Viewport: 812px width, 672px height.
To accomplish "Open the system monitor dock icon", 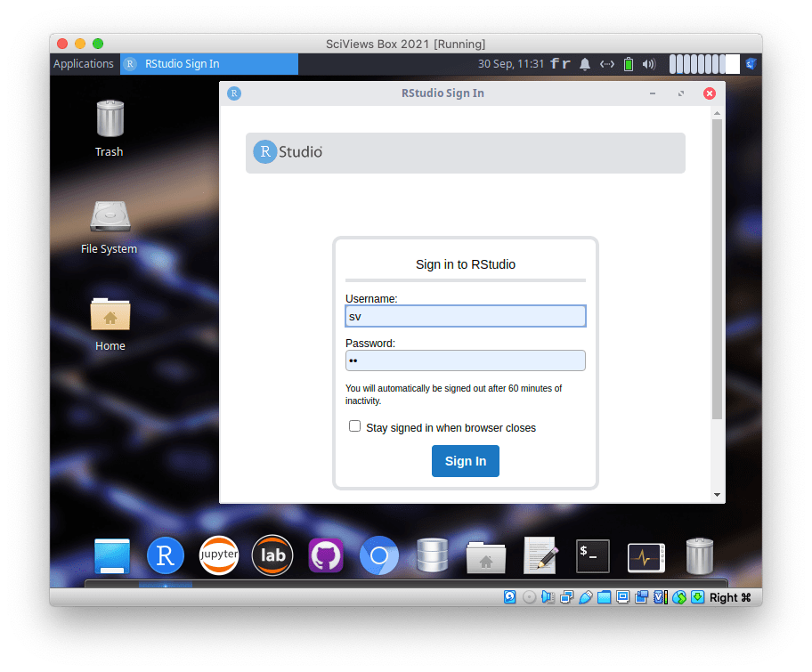I will tap(646, 557).
